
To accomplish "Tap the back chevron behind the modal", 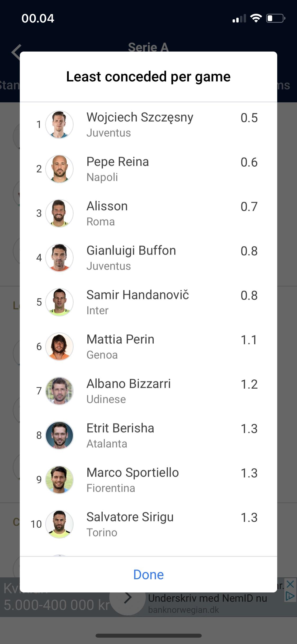I will click(x=17, y=52).
